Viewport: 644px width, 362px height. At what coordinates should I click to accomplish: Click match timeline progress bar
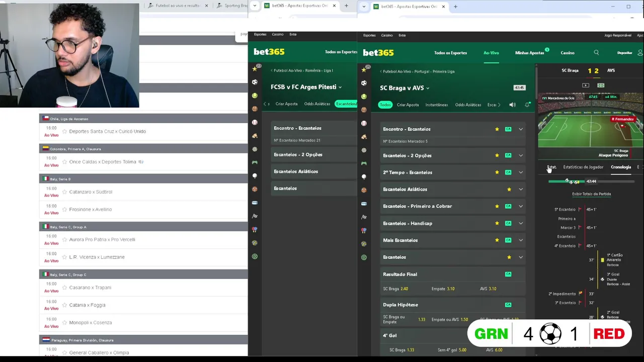tap(591, 182)
